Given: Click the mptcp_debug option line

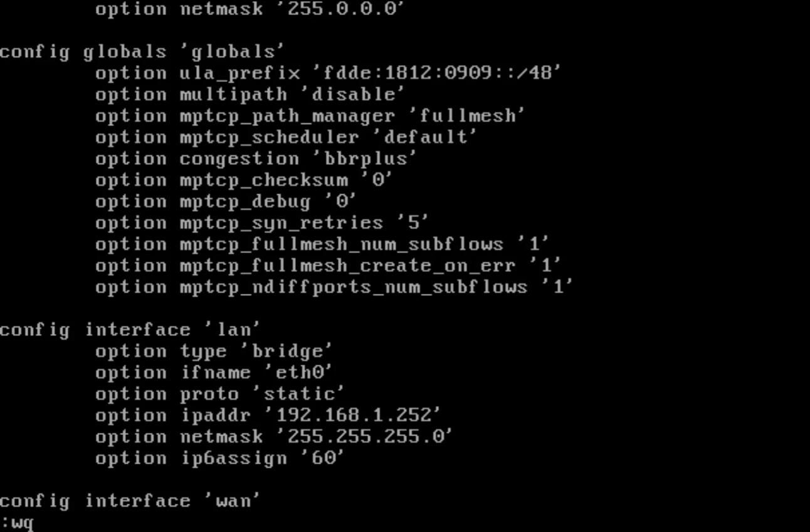Looking at the screenshot, I should coord(226,202).
